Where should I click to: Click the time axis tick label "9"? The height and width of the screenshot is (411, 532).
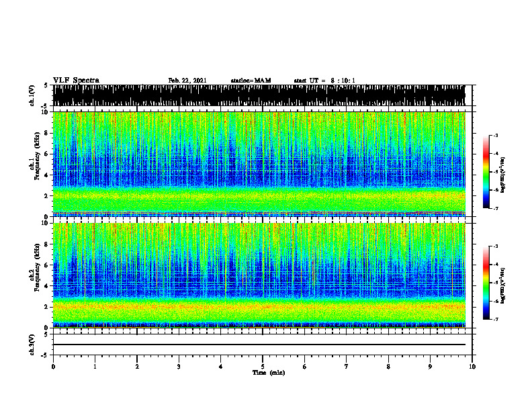[430, 367]
